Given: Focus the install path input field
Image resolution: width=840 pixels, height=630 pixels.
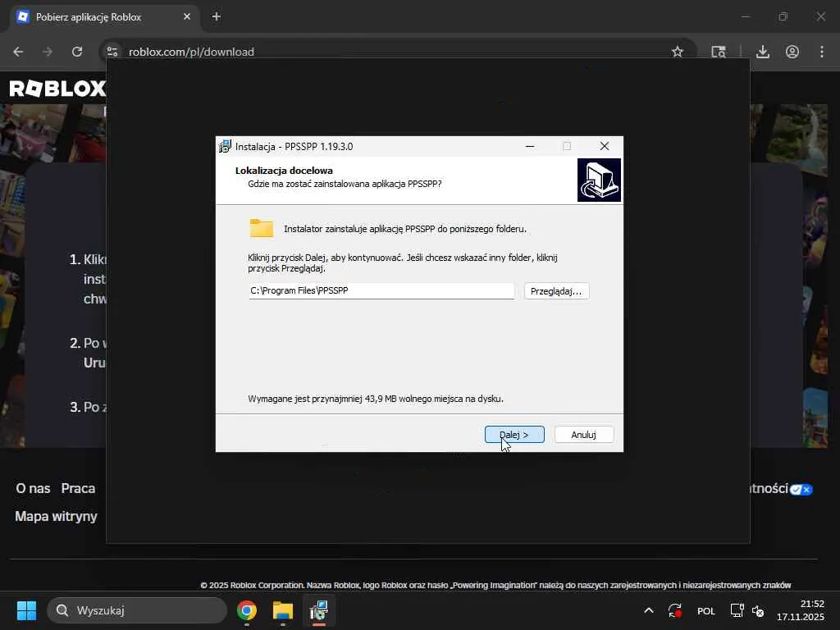Looking at the screenshot, I should [x=381, y=291].
